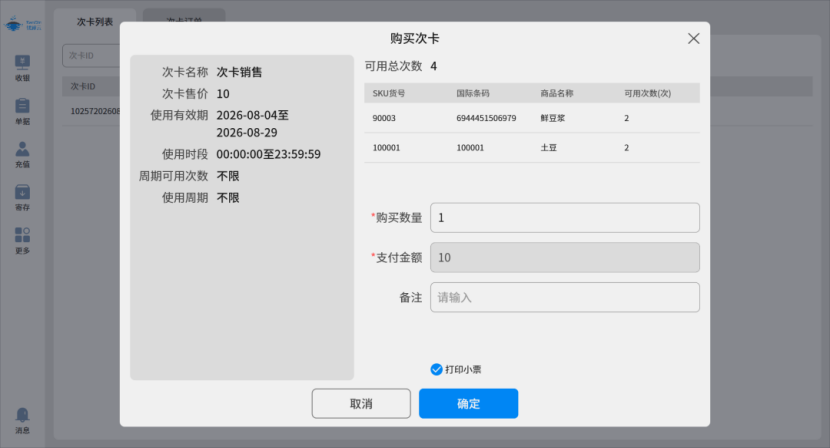The image size is (830, 448).
Task: Click the 支付金额 amount field
Action: (x=565, y=257)
